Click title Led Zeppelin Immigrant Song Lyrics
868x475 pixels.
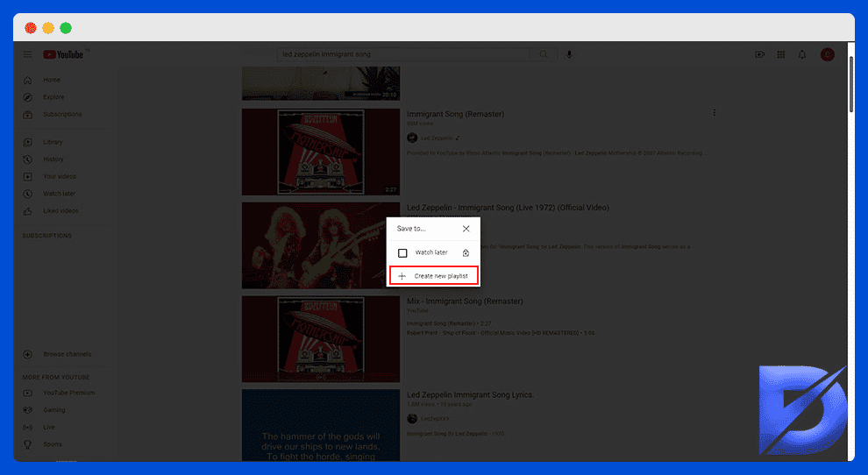(x=471, y=394)
